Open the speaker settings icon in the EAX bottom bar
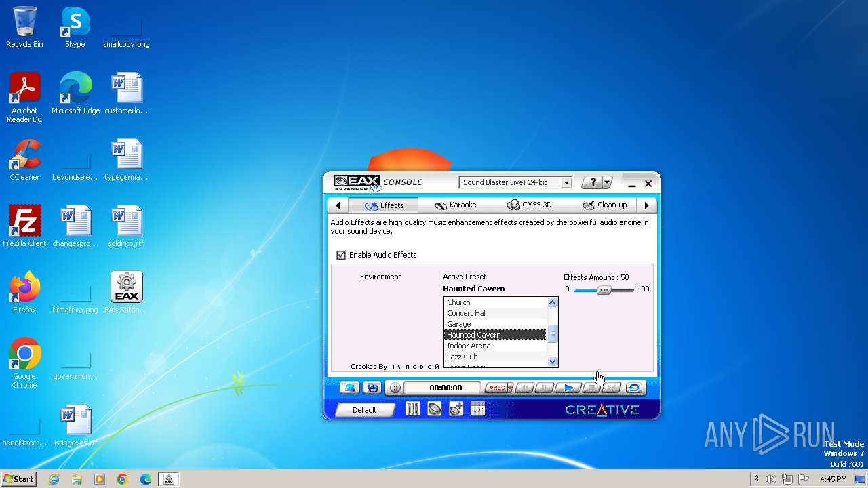868x488 pixels. coord(435,409)
